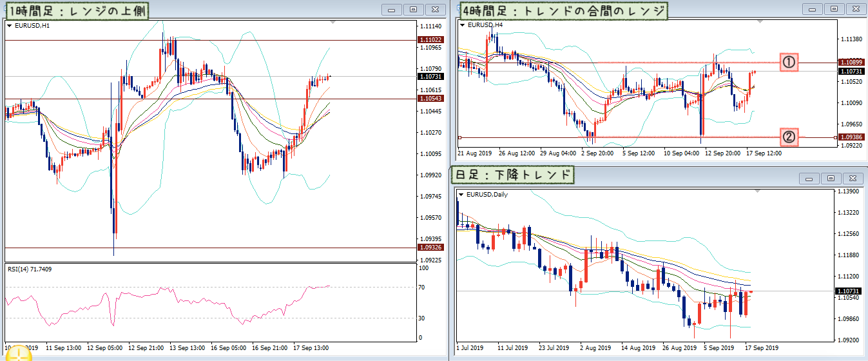Click the 2 Aug 2019 label on Daily chart
This screenshot has height=361, width=868.
(596, 347)
